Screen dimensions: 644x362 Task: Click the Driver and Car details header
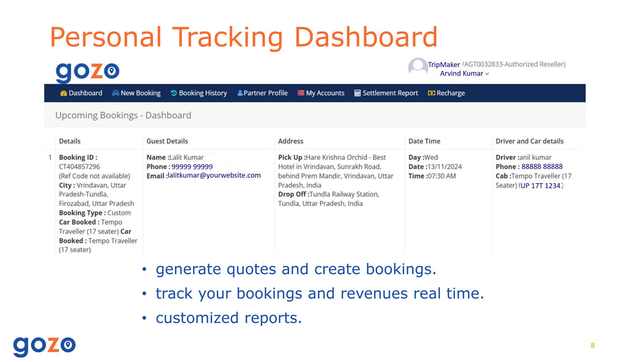(x=529, y=141)
